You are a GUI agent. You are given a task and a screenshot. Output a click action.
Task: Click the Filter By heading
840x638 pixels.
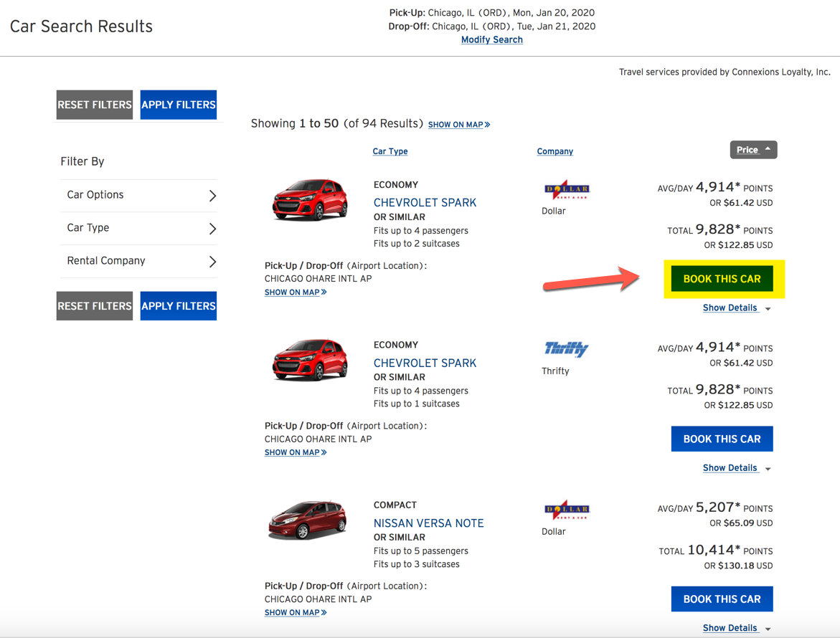tap(82, 161)
